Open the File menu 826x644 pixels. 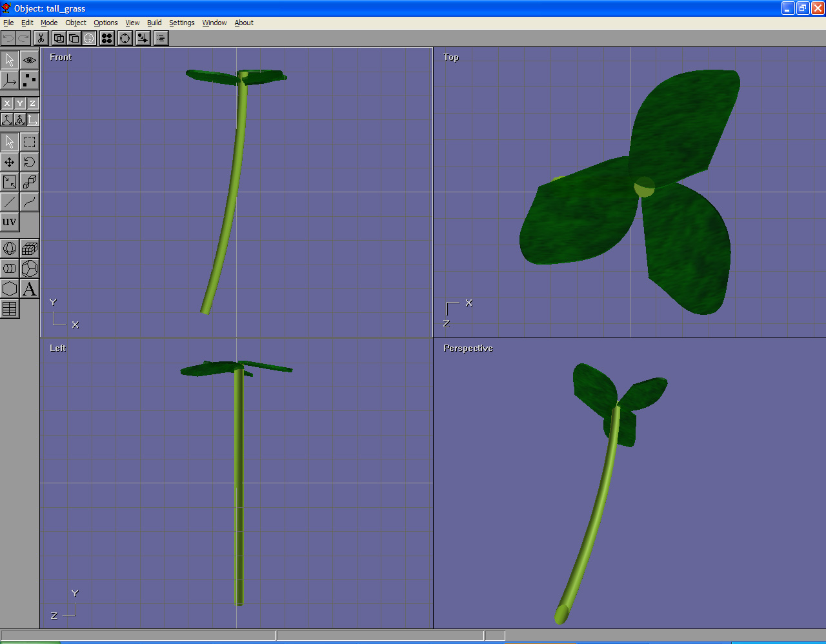click(x=8, y=23)
